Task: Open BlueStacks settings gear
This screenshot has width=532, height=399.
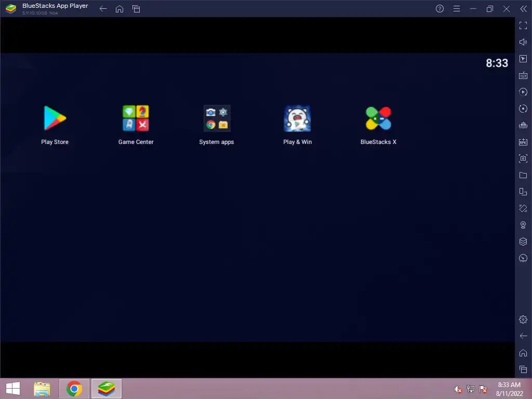Action: click(523, 320)
